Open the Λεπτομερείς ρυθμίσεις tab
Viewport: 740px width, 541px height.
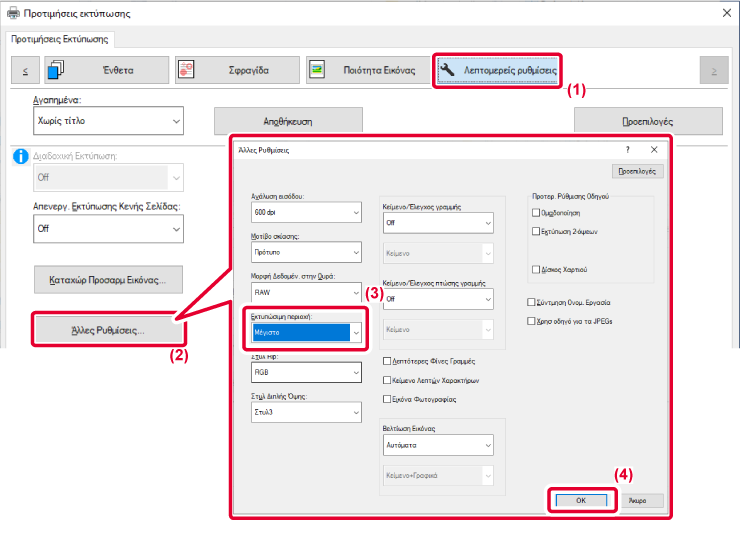497,70
